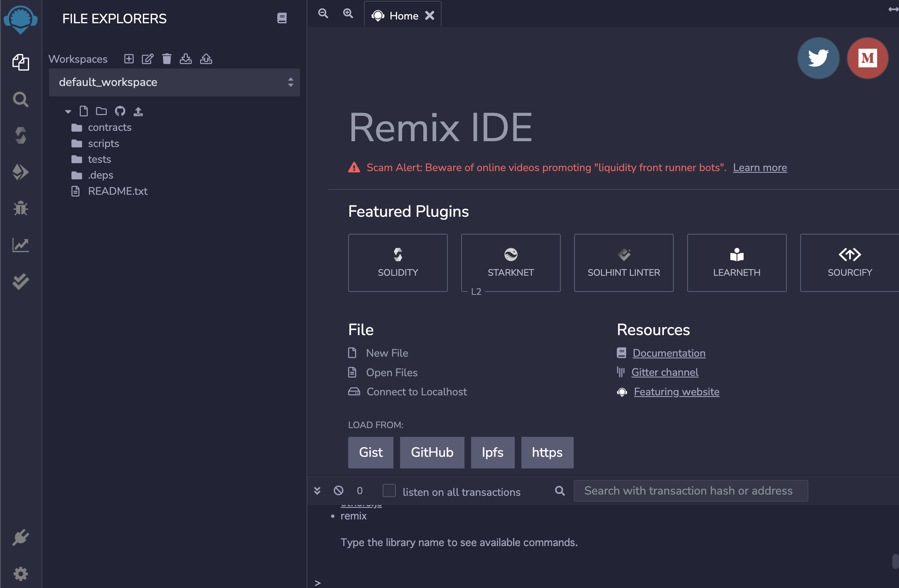Clear the terminal console icon

tap(339, 491)
